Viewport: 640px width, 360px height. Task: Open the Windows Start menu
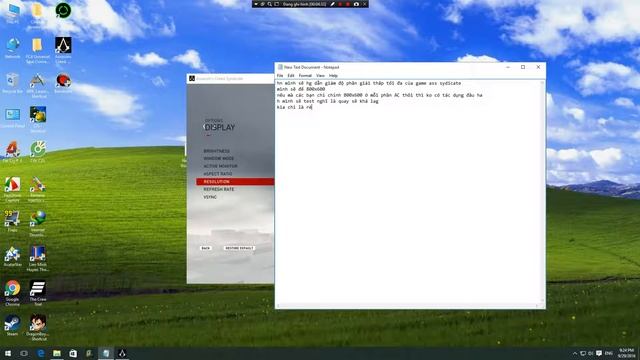(7, 353)
